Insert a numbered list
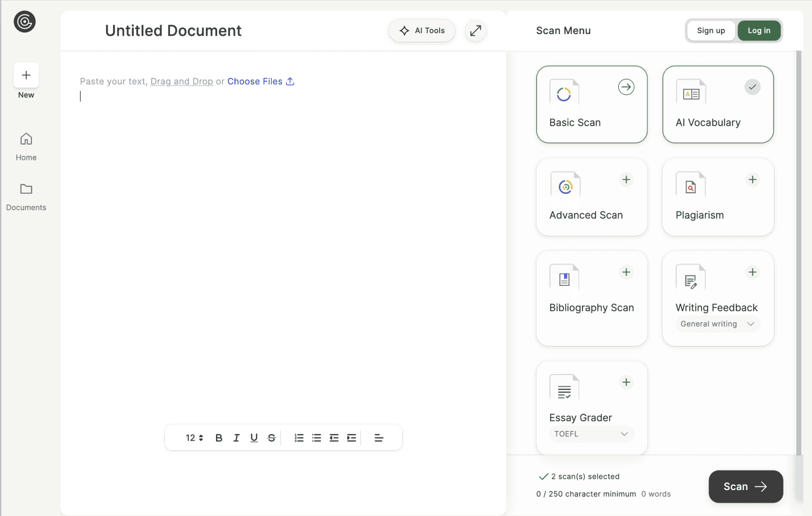812x516 pixels. pyautogui.click(x=299, y=437)
